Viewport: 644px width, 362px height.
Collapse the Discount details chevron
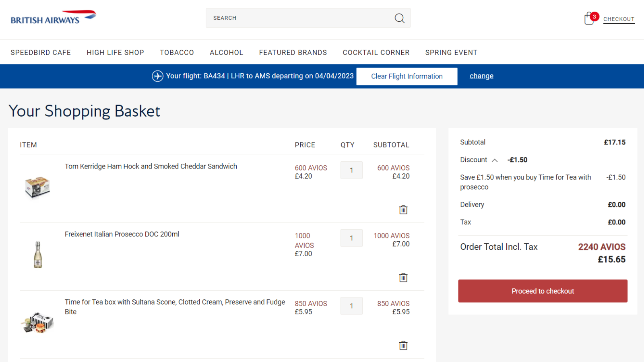tap(495, 160)
